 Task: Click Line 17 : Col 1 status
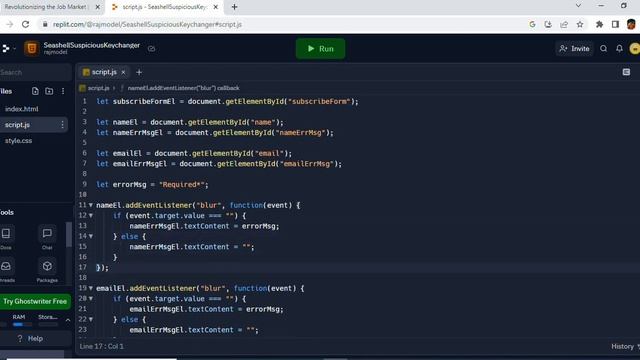tap(102, 347)
